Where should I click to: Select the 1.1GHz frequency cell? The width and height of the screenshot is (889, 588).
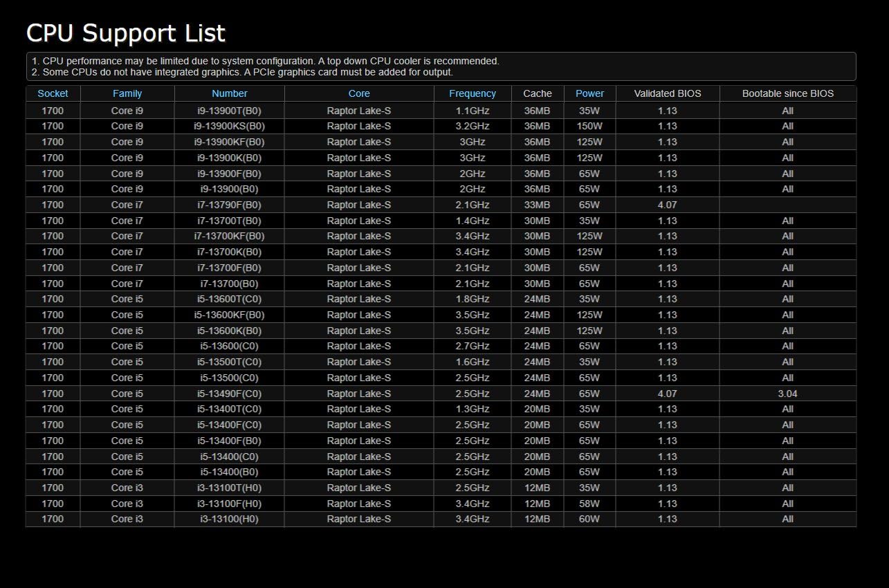coord(473,111)
